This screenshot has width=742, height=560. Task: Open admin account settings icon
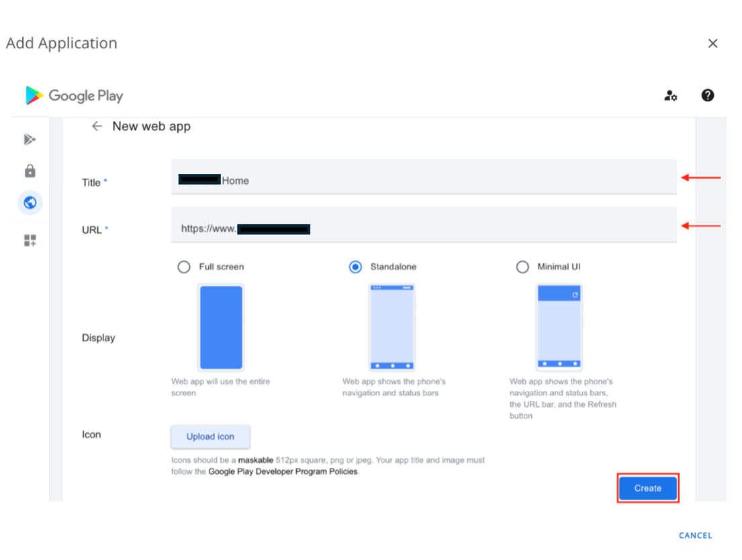click(670, 95)
